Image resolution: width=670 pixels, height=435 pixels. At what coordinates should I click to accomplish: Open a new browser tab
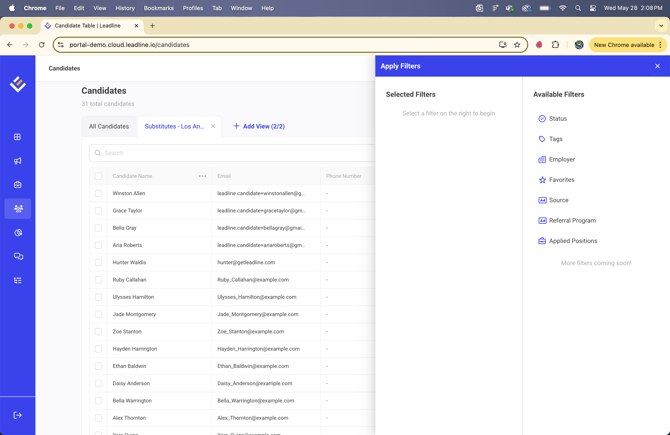(x=152, y=26)
